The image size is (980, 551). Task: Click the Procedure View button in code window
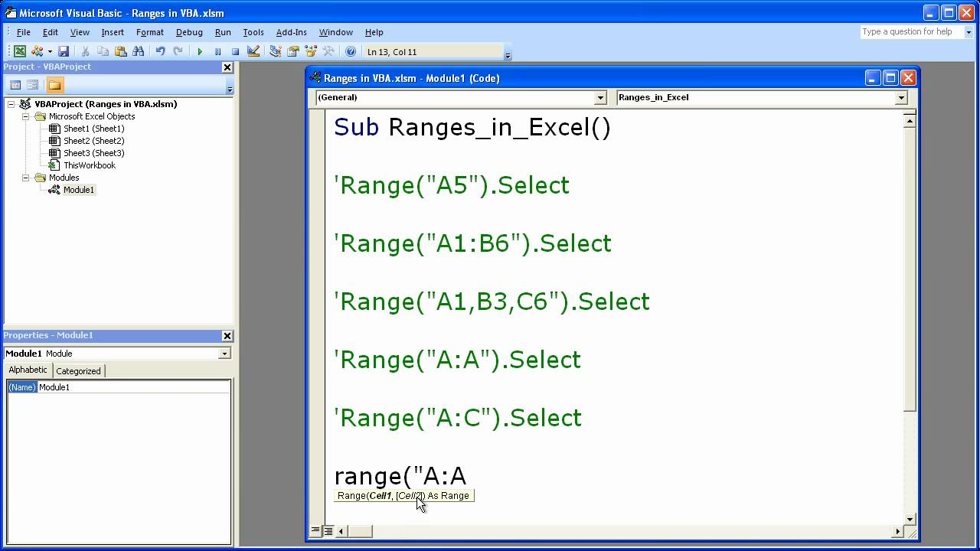315,530
